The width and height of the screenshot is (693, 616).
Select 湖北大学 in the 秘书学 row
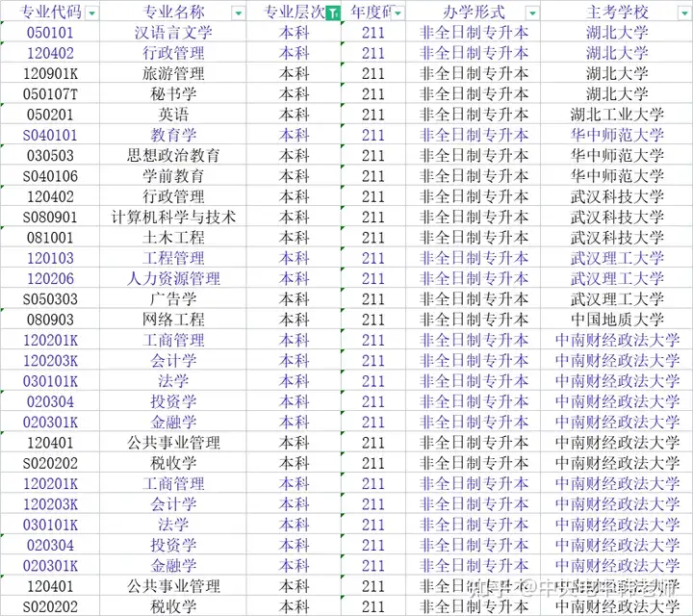pyautogui.click(x=617, y=94)
